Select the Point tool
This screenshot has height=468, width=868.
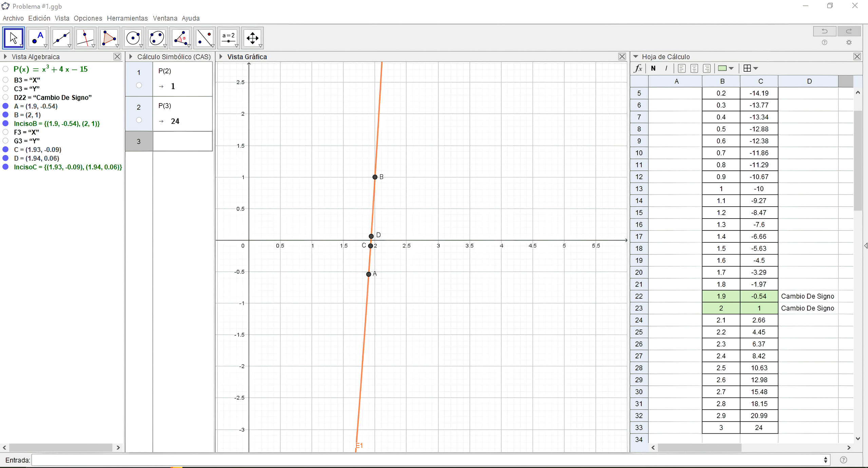(37, 38)
